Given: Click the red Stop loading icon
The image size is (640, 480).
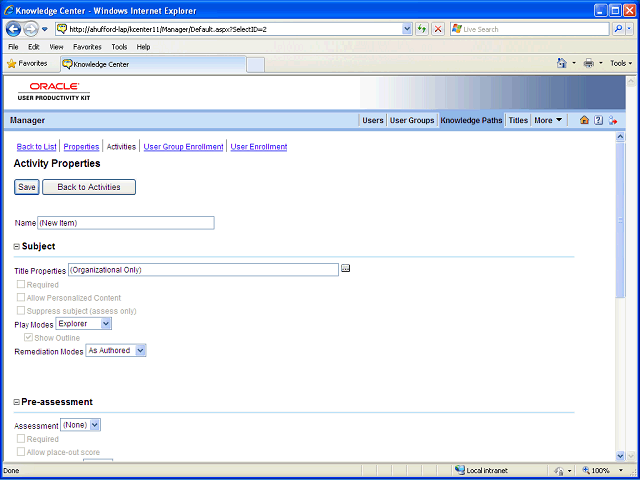Looking at the screenshot, I should point(438,29).
